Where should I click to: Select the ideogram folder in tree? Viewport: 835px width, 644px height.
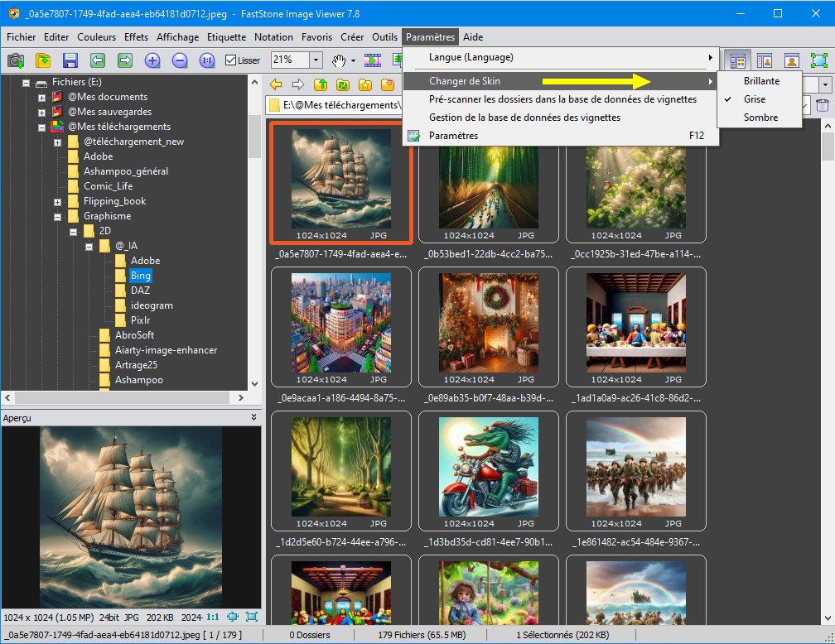pyautogui.click(x=152, y=305)
